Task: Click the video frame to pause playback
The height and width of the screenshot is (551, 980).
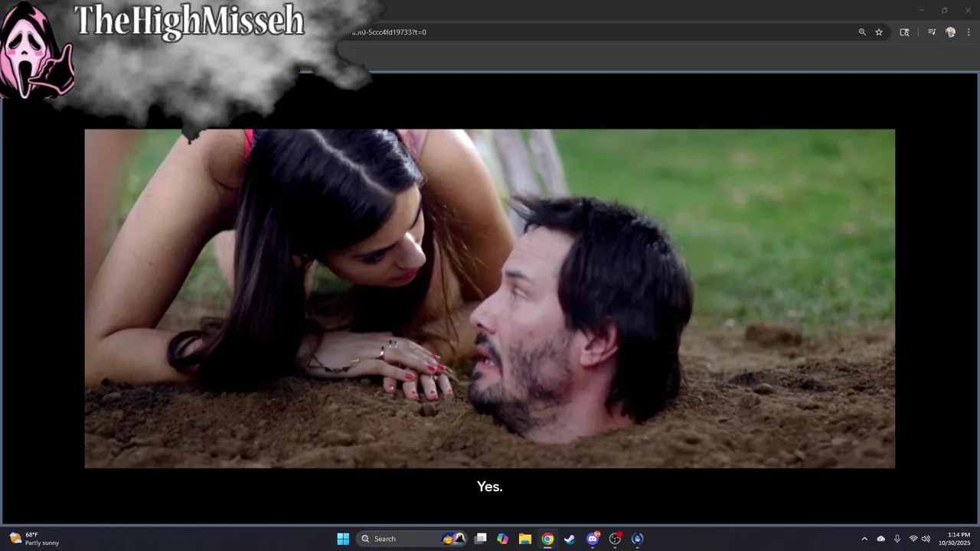Action: click(490, 298)
